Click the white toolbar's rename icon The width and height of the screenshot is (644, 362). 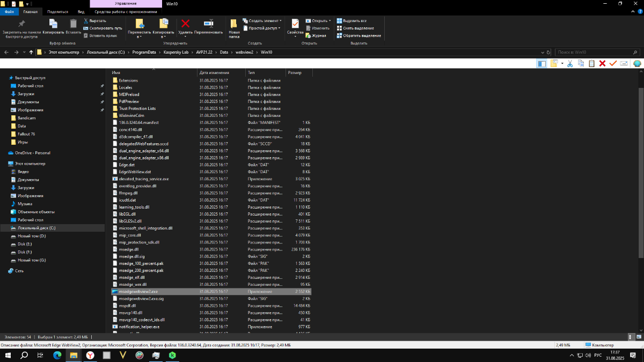pyautogui.click(x=624, y=63)
